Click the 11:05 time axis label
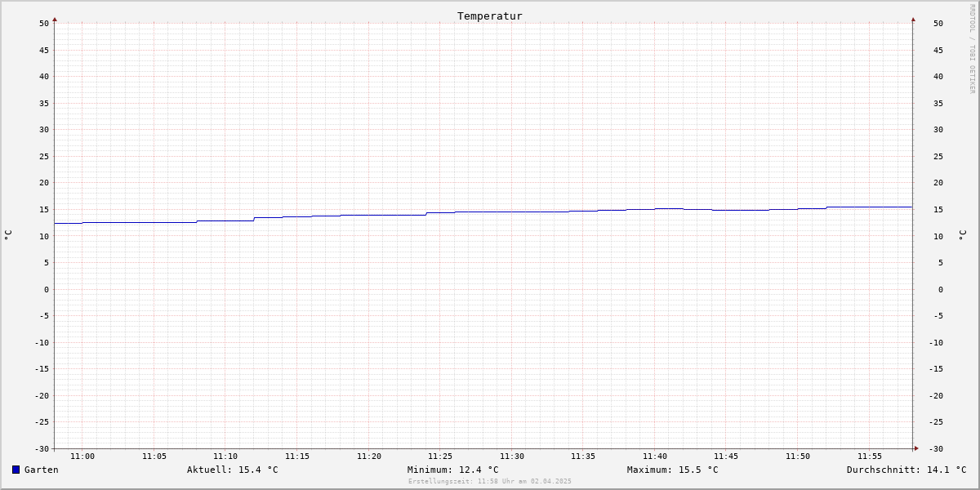 [154, 457]
